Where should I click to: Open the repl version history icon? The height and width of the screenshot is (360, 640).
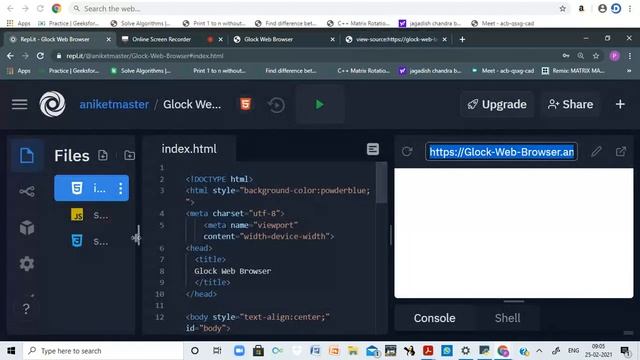(x=276, y=105)
